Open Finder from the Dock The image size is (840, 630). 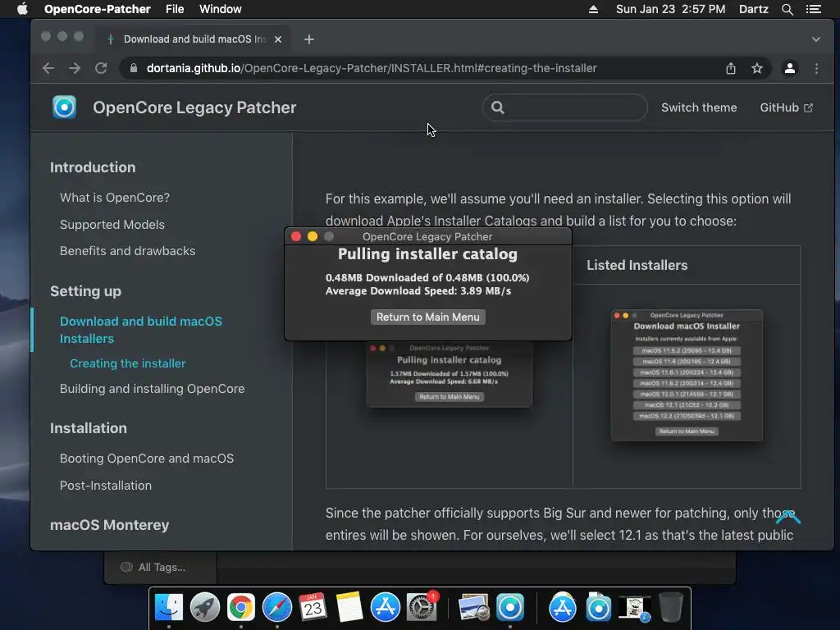click(169, 608)
